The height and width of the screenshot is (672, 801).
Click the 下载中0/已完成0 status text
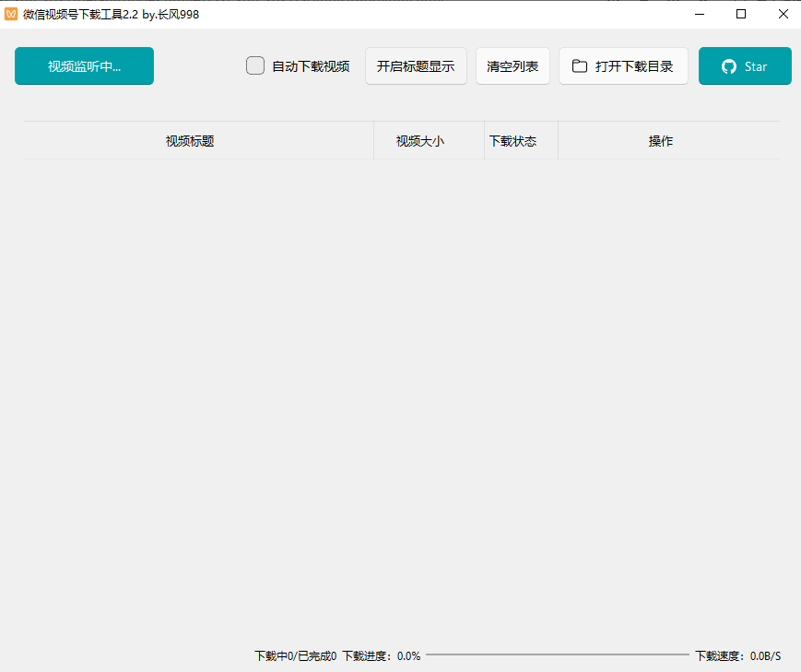[x=295, y=655]
